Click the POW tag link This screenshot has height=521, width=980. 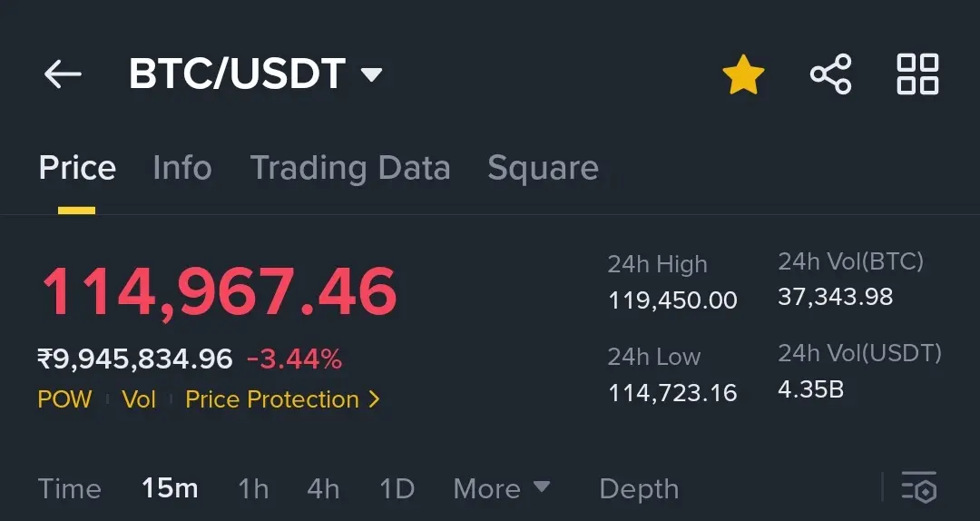[65, 399]
